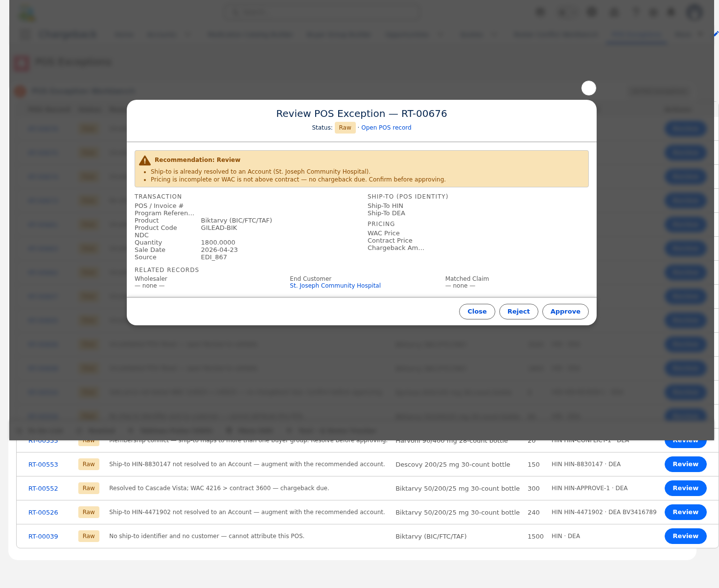Click the 'SHIP-TO (POS IDENTITY)' section heading
Viewport: 719px width, 588px height.
[x=408, y=197]
